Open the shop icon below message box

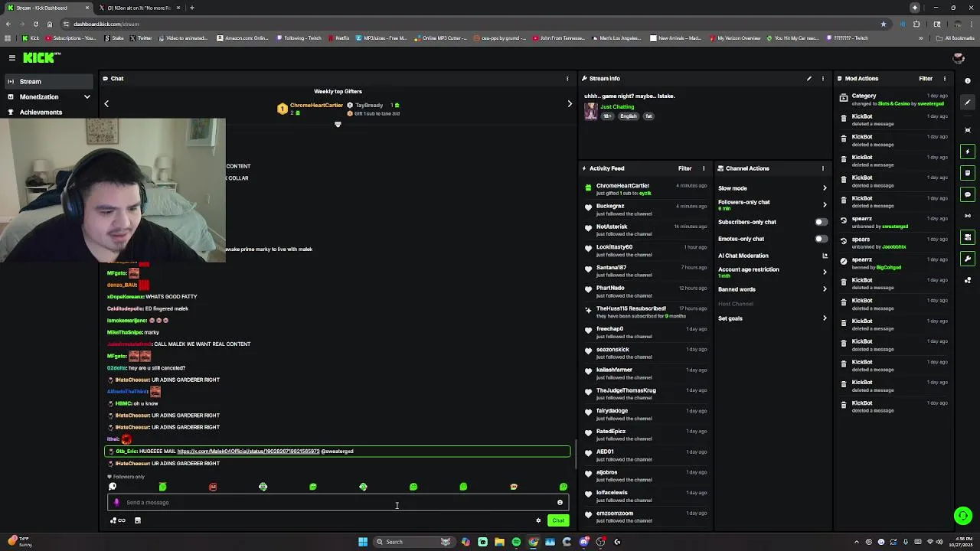point(138,520)
